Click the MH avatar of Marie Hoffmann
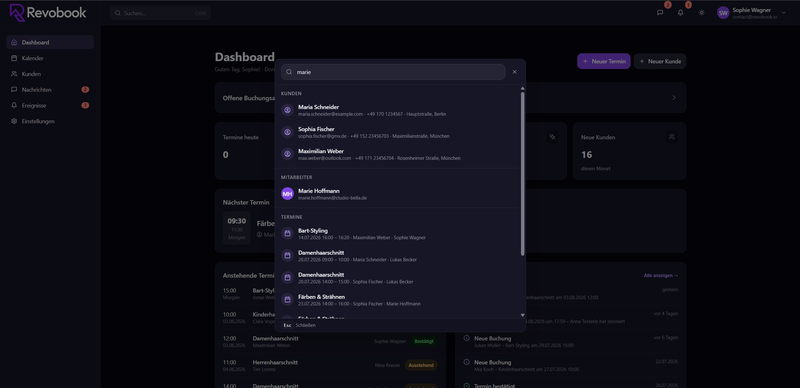The image size is (800, 388). 287,194
